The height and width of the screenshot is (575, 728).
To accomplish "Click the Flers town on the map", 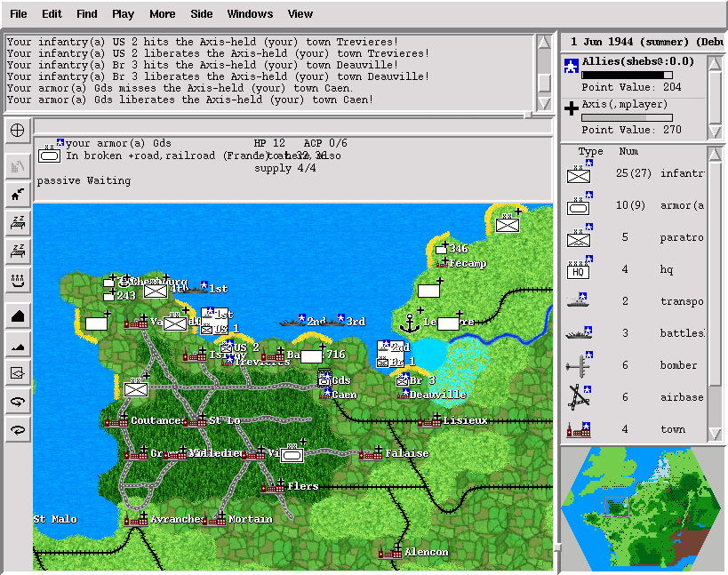I will coord(273,486).
